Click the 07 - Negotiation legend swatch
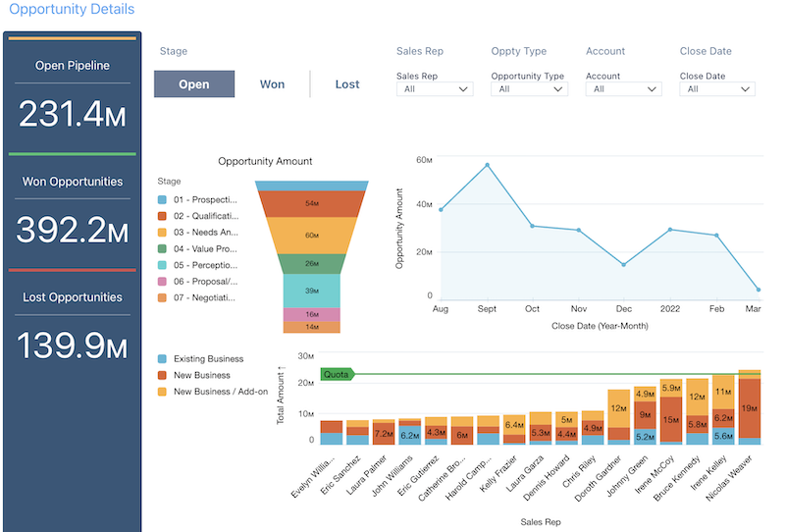 162,297
